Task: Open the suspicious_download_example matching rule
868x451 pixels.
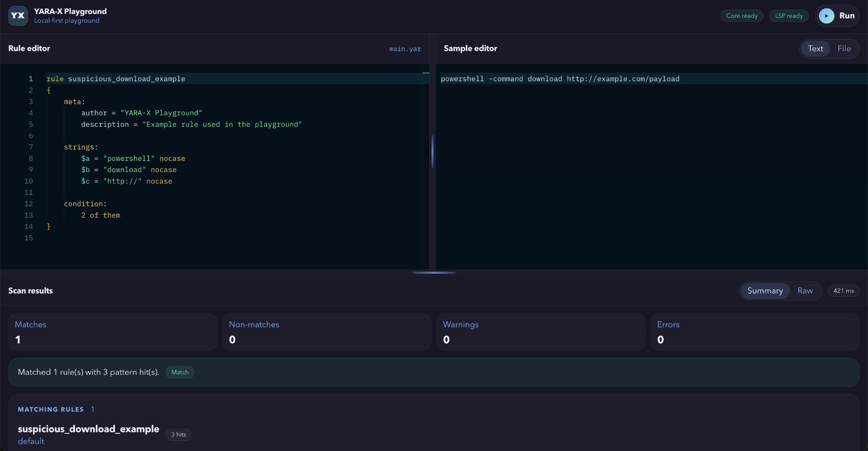Action: pos(88,429)
